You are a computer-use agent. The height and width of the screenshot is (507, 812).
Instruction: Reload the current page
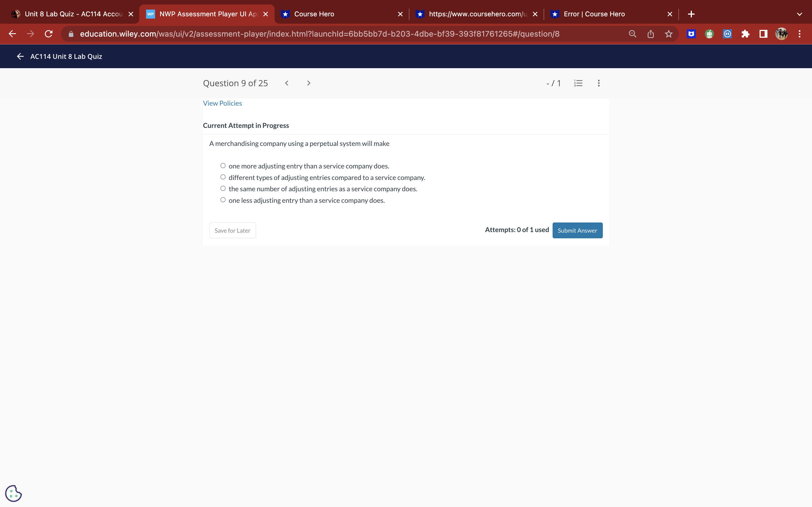point(49,34)
